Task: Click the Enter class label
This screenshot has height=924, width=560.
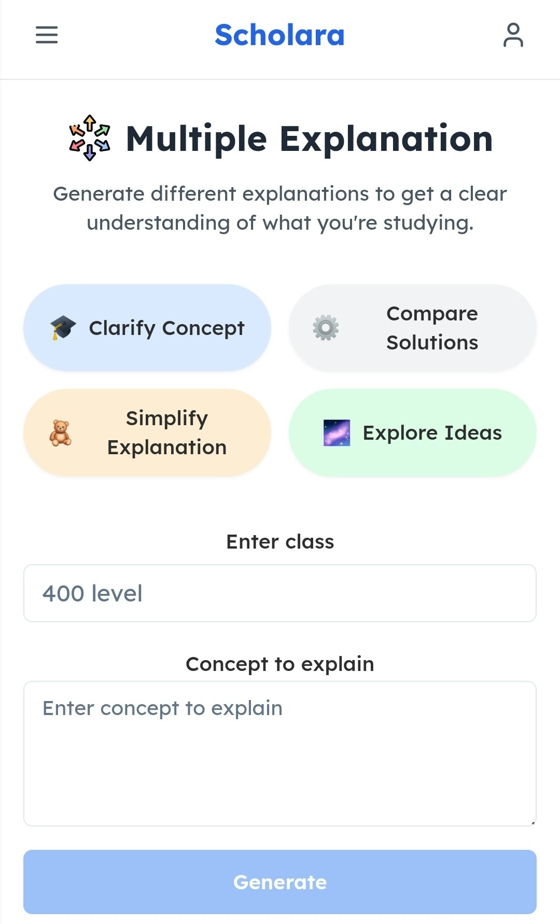Action: tap(280, 542)
